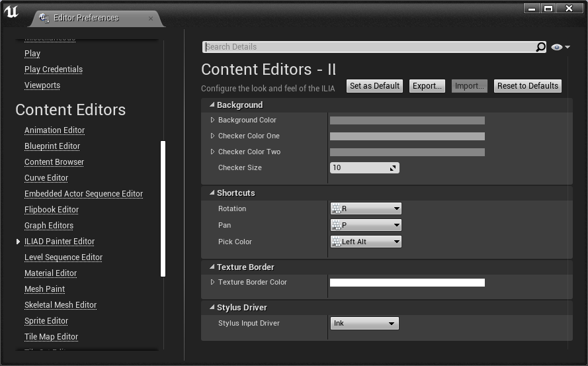Click the key icon in Pick Color shortcut

337,242
